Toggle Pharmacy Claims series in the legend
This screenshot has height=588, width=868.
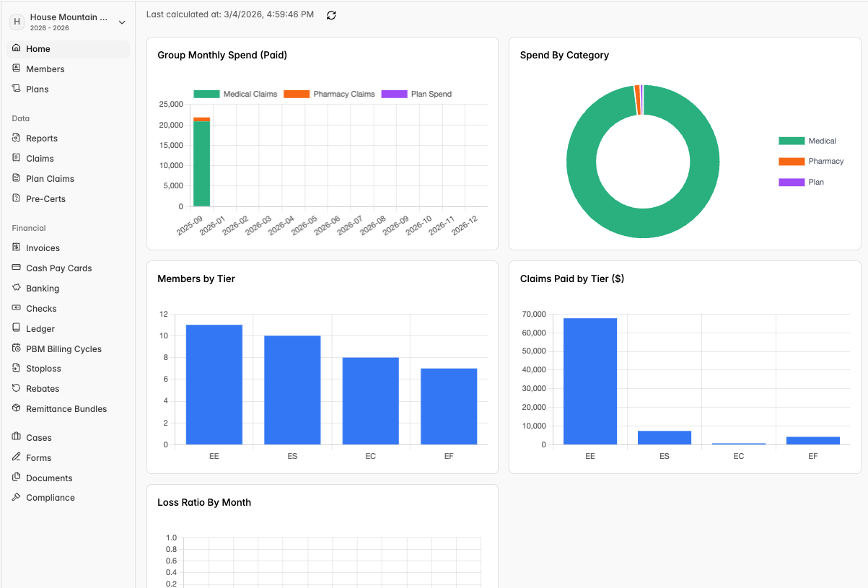(329, 94)
